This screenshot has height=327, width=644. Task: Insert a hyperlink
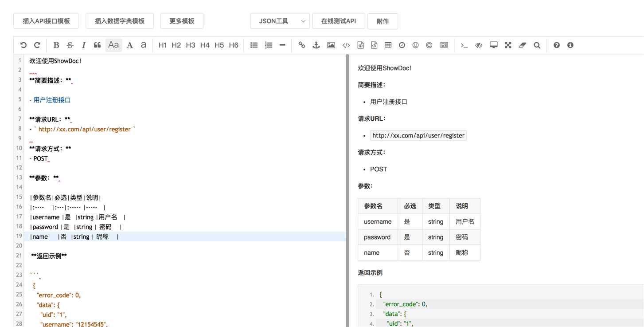point(302,45)
